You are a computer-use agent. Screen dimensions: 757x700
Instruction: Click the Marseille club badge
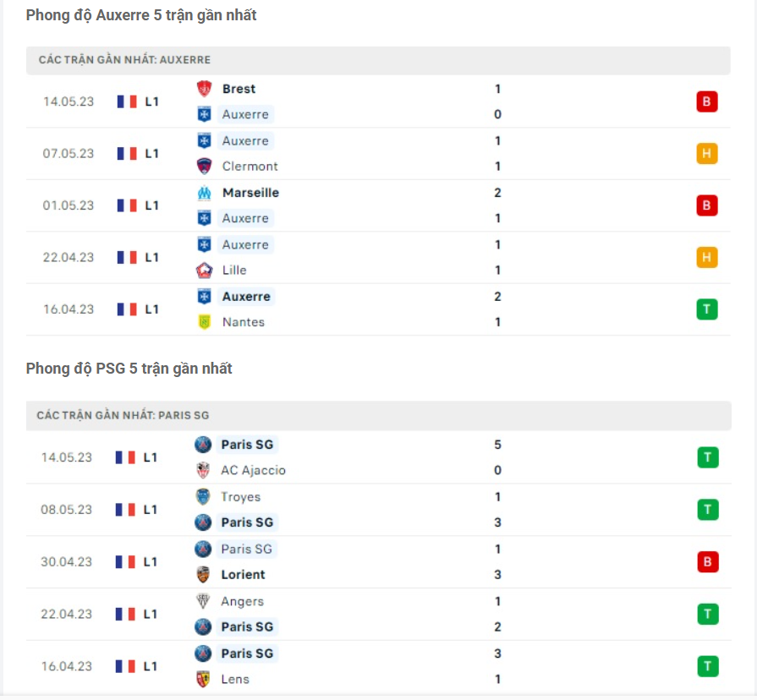tap(203, 192)
